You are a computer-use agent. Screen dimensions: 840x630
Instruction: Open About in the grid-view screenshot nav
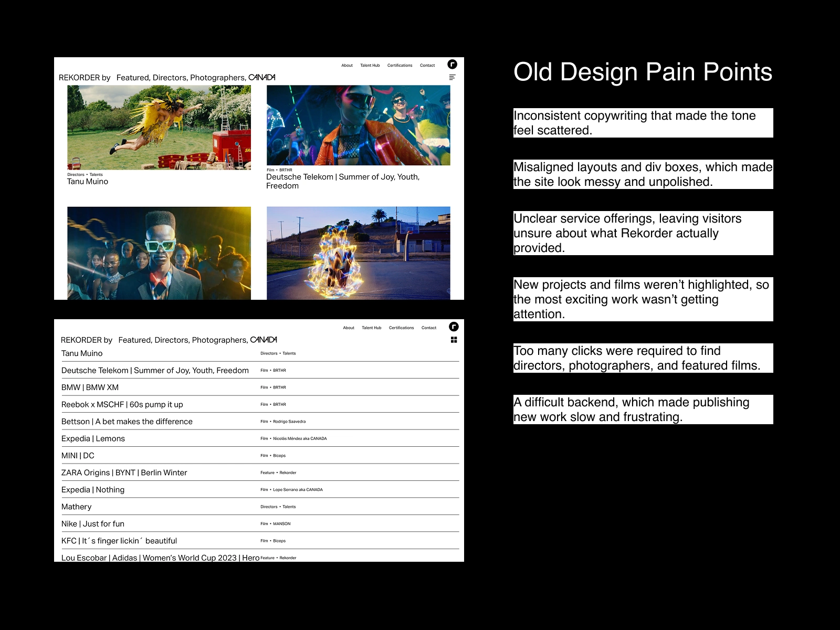point(347,66)
